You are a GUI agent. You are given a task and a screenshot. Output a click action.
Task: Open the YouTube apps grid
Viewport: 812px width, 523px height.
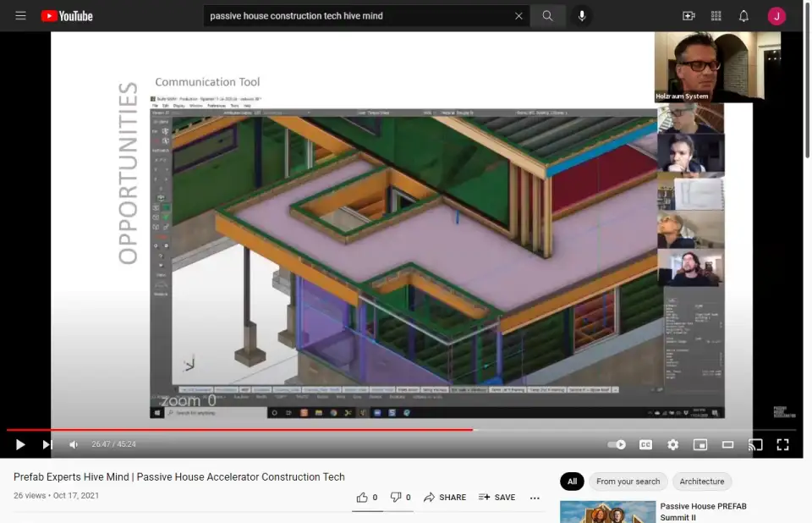click(716, 16)
